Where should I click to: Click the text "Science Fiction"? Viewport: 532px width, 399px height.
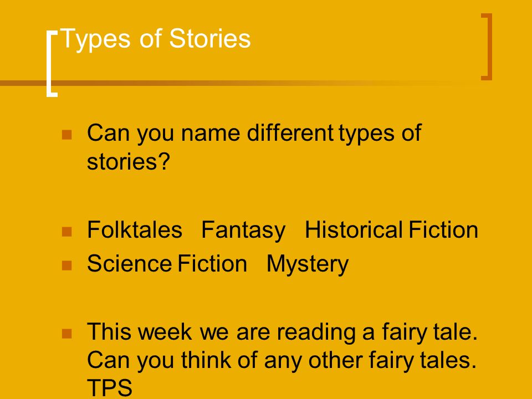click(x=167, y=264)
